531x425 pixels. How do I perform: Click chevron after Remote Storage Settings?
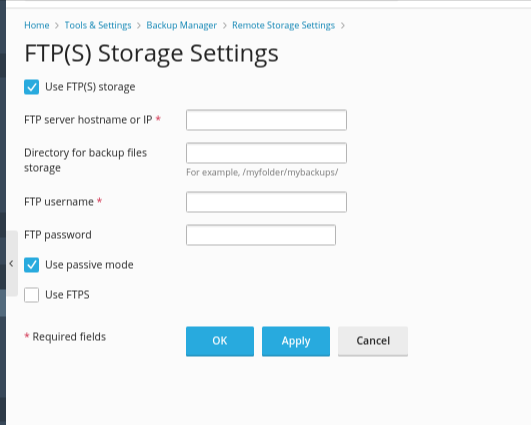click(x=343, y=26)
